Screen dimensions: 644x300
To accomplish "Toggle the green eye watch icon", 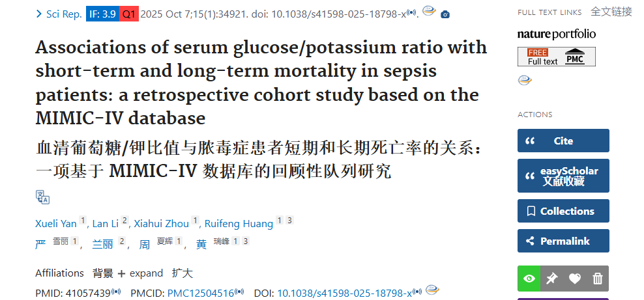I will (x=529, y=279).
